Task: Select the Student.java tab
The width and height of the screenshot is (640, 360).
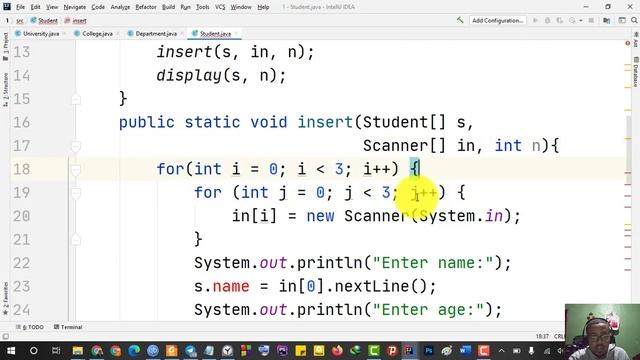Action: pos(215,33)
